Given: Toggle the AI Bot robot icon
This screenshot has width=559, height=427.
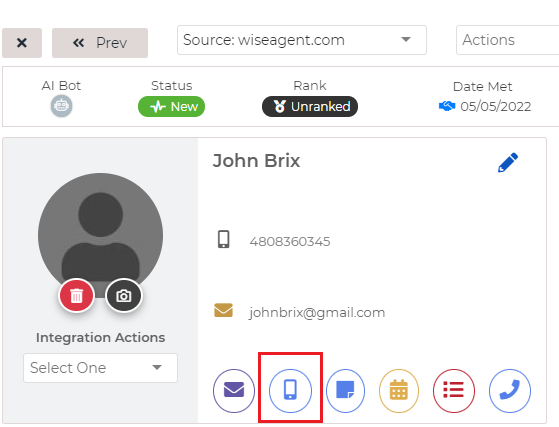Looking at the screenshot, I should coord(61,106).
